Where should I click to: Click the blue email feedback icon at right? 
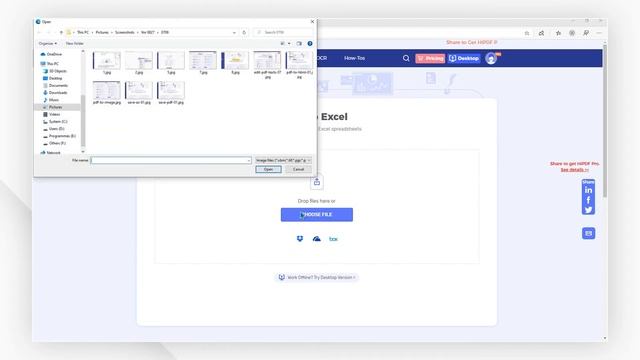point(588,233)
